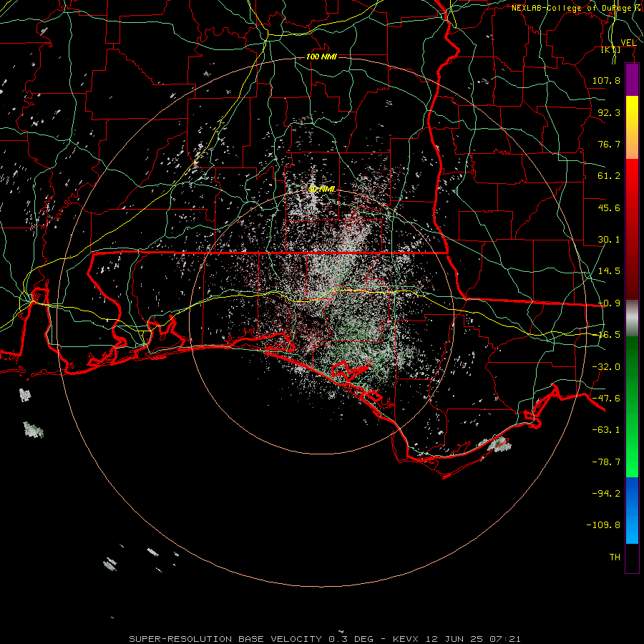This screenshot has width=644, height=644.
Task: Pick the blue band of the velocity scale
Action: (632, 510)
